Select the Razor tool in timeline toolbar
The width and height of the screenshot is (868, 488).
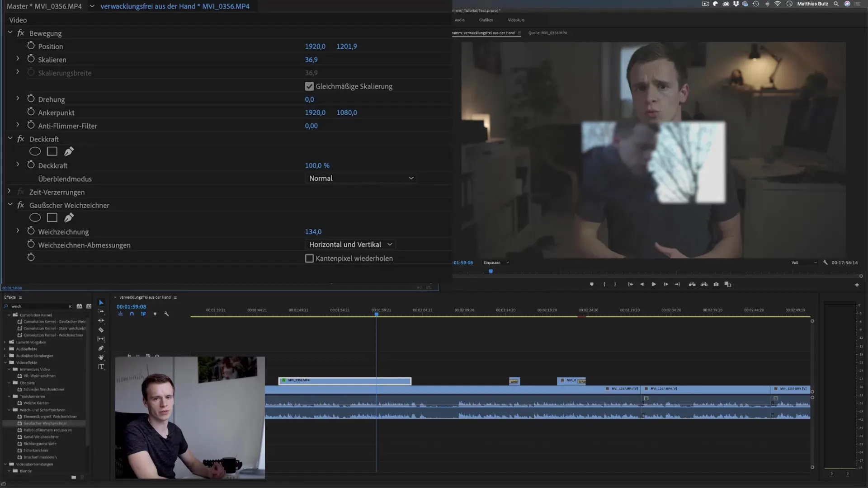pos(101,330)
